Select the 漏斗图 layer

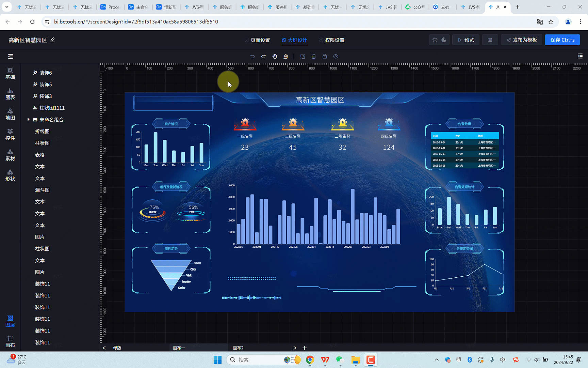(x=42, y=190)
